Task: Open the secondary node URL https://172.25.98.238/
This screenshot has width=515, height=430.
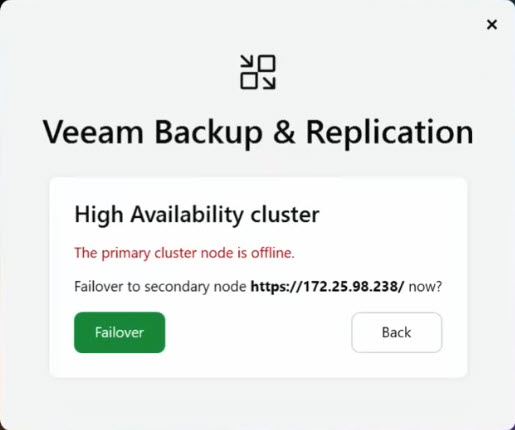Action: [327, 286]
